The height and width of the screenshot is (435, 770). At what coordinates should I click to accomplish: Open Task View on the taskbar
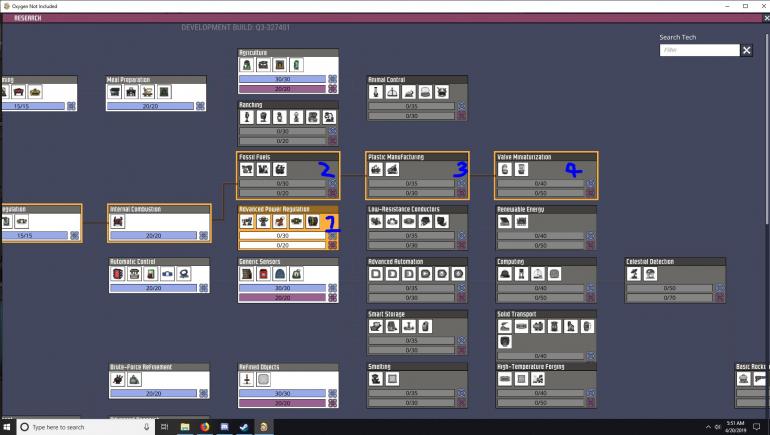click(x=165, y=427)
